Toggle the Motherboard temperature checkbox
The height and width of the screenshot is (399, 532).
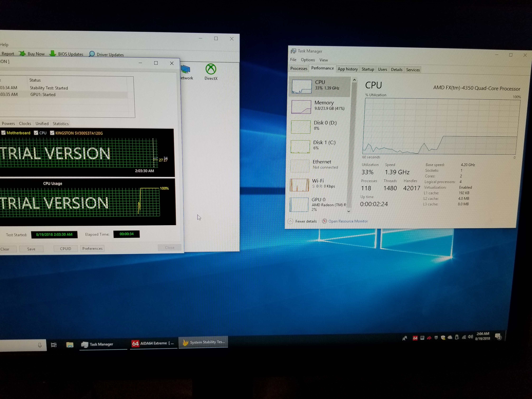pyautogui.click(x=3, y=133)
